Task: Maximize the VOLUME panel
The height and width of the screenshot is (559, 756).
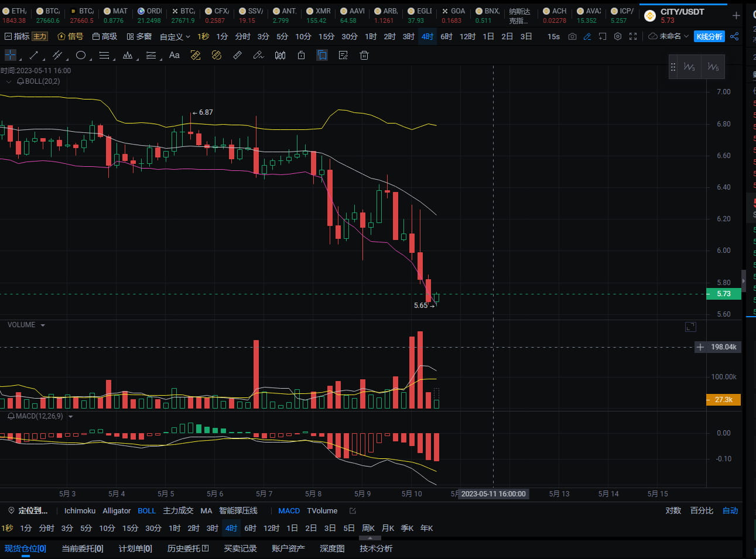Action: click(x=690, y=327)
